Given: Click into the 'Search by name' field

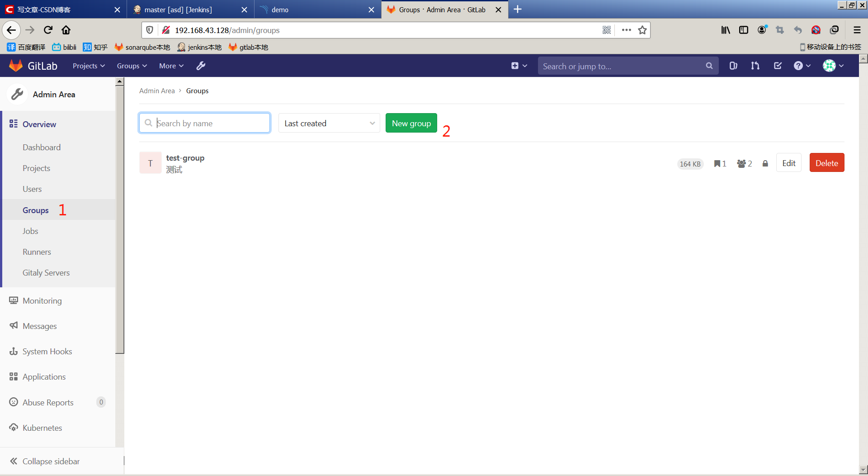Looking at the screenshot, I should point(204,123).
